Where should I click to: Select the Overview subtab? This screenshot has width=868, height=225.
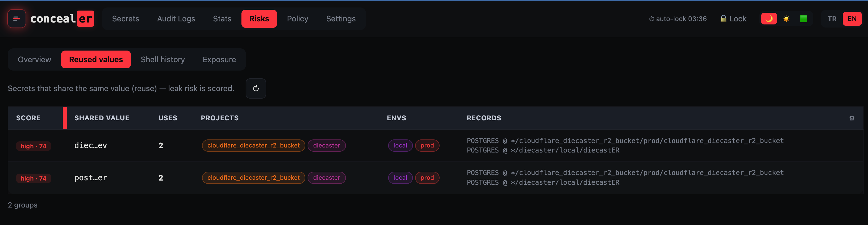click(x=34, y=60)
